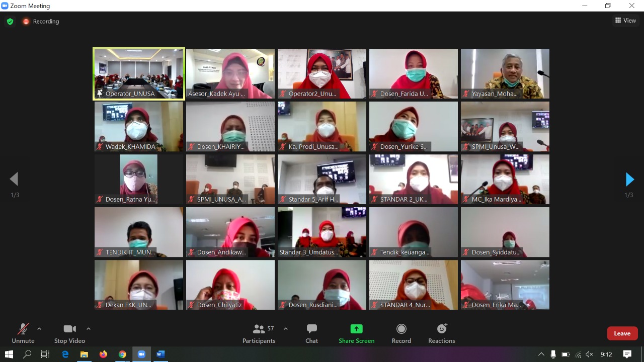Screen dimensions: 644x362
Task: Click the Record icon
Action: (401, 329)
